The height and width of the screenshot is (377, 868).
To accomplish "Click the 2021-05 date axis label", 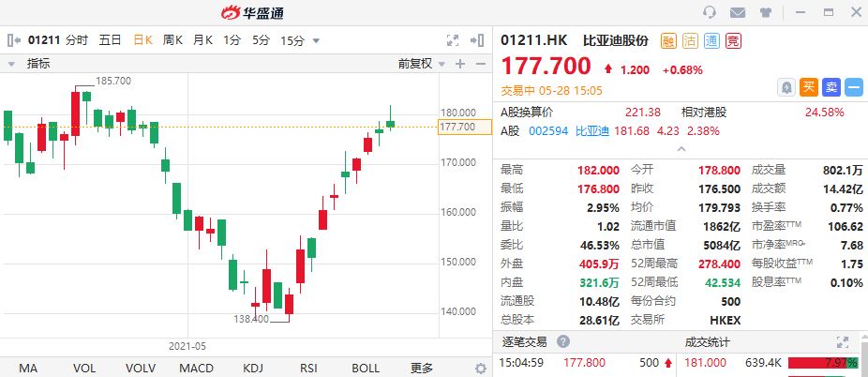I will 187,346.
